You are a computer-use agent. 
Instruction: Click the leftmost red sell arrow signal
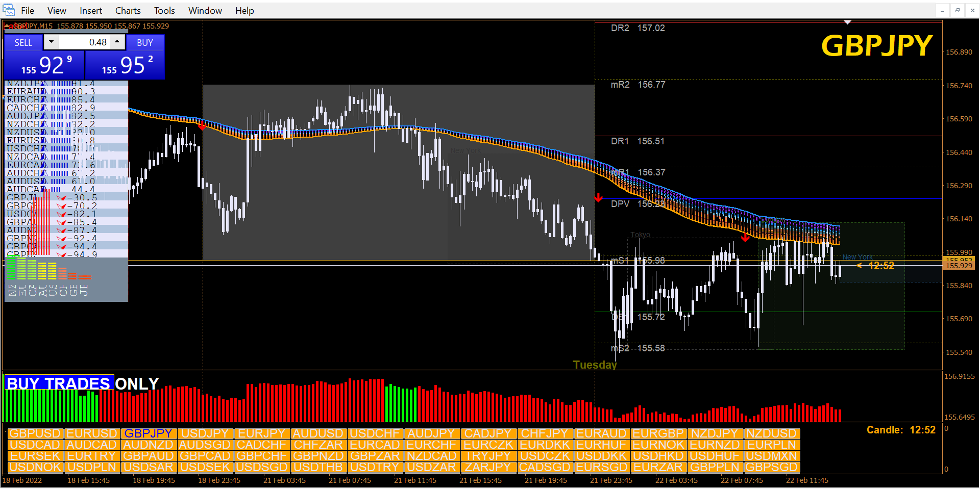point(202,125)
